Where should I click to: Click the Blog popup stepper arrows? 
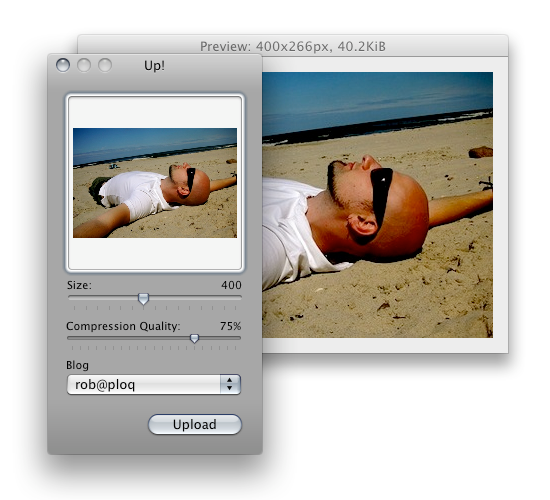[230, 385]
